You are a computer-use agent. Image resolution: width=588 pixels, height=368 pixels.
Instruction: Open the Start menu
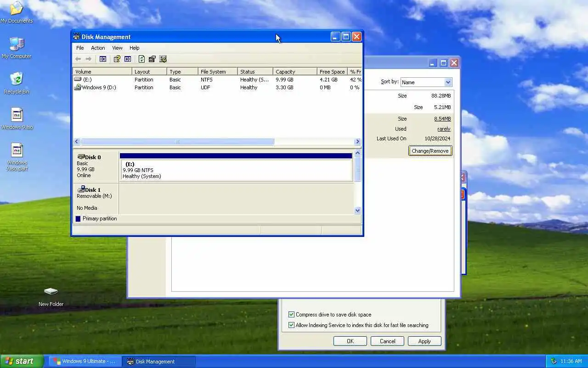pos(22,361)
